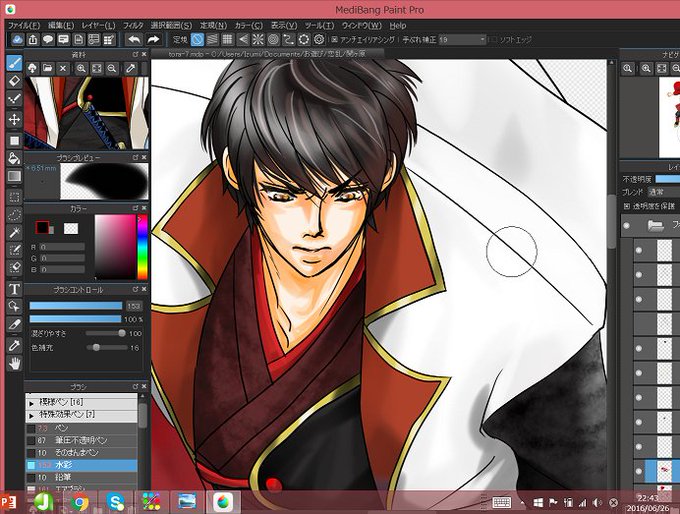Toggle the protect alpha checkbox in layer panel
Viewport: 680px width, 514px height.
click(x=627, y=206)
